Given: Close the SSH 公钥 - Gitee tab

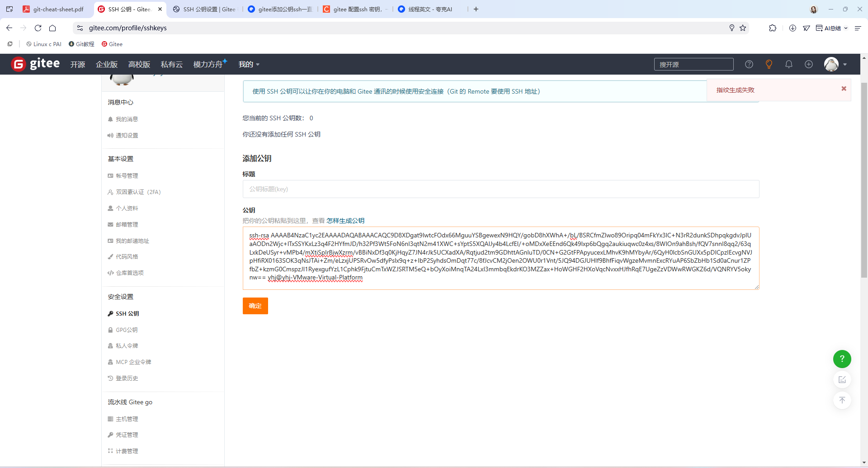Looking at the screenshot, I should pyautogui.click(x=160, y=9).
